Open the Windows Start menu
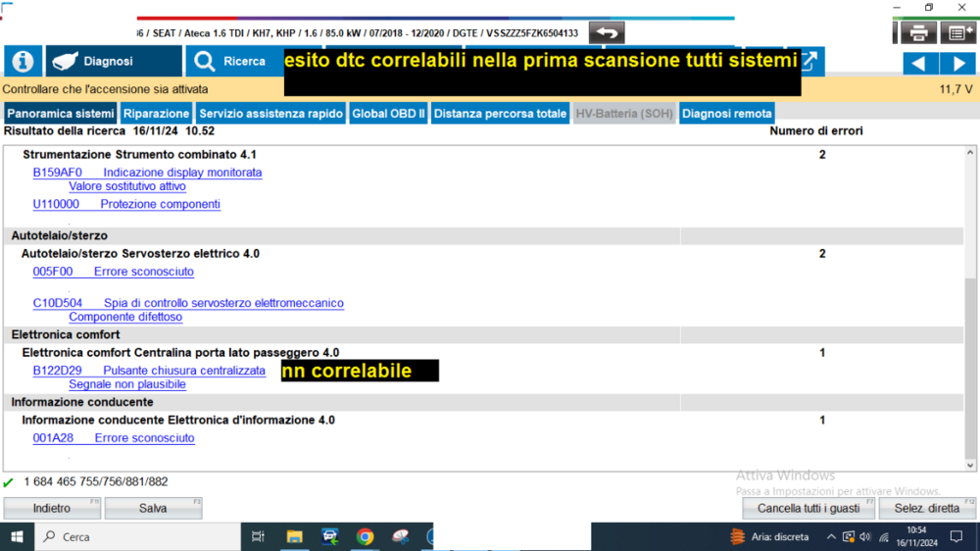The height and width of the screenshot is (551, 980). pos(17,536)
